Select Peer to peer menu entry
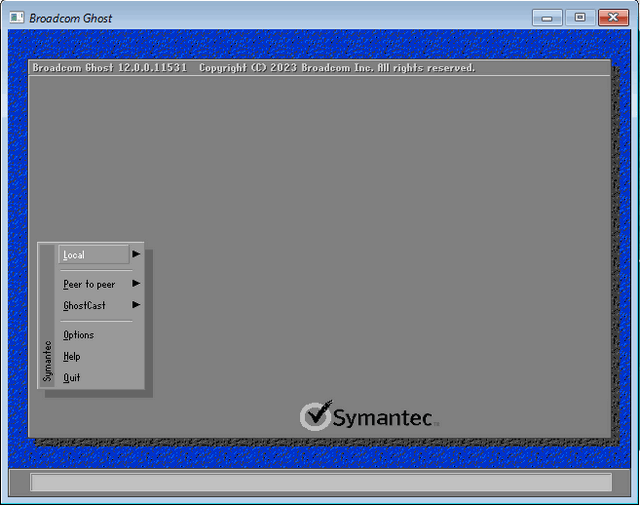640x506 pixels. [x=89, y=284]
